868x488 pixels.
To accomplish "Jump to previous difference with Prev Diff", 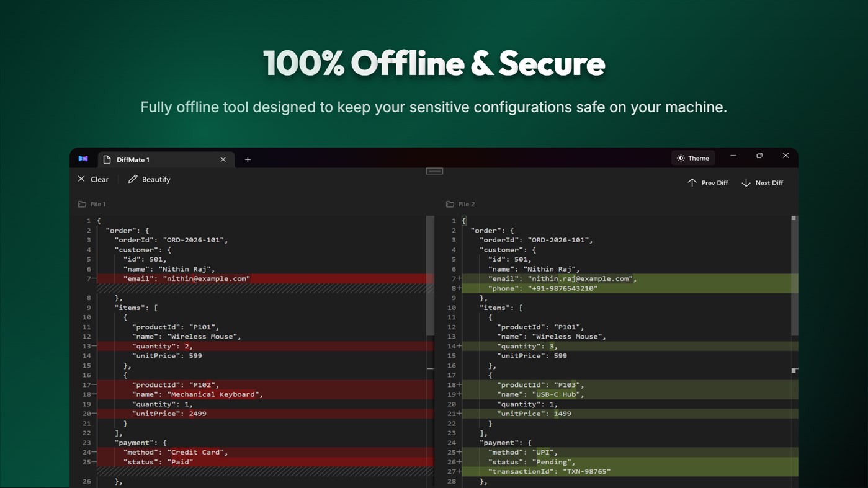I will coord(707,183).
